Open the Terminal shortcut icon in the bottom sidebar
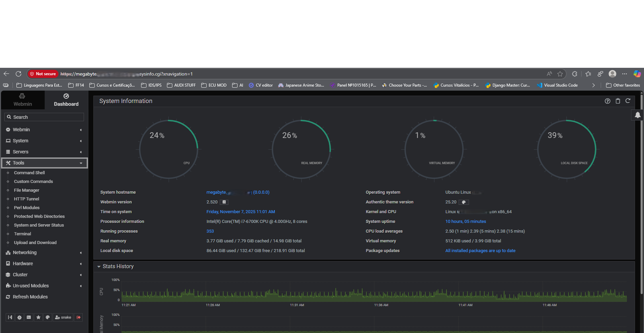Viewport: 644px width, 333px height. (x=29, y=317)
